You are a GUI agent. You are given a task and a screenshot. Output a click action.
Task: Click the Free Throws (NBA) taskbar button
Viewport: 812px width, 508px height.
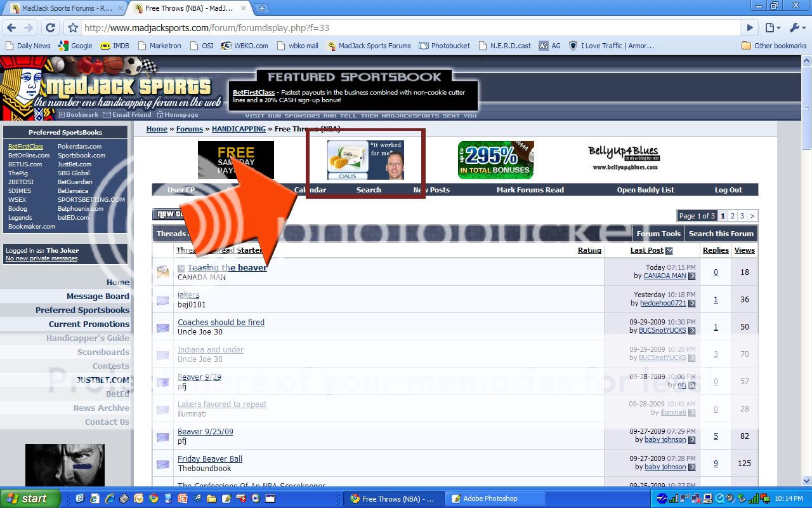click(395, 498)
